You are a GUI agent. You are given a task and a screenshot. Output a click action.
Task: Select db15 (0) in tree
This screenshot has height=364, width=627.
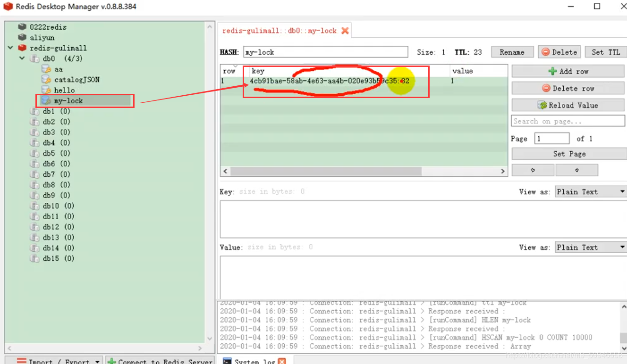(x=59, y=258)
